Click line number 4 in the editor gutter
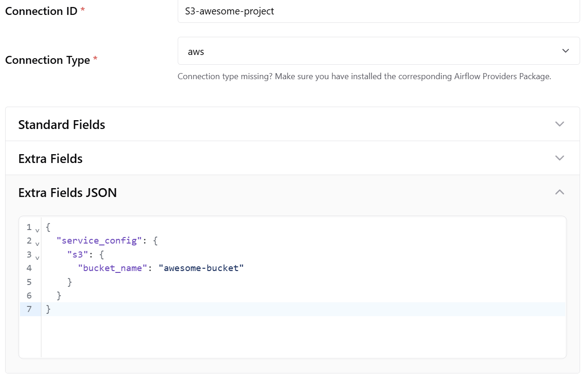588x380 pixels. 29,268
